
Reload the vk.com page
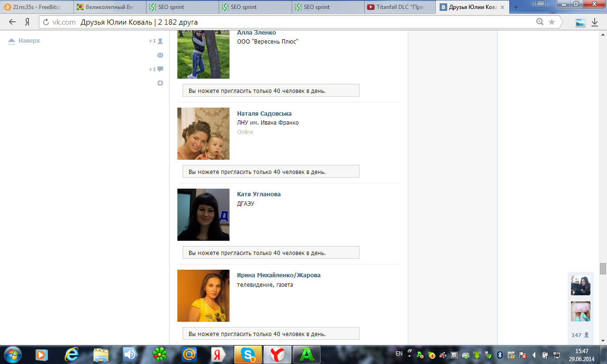pos(46,22)
